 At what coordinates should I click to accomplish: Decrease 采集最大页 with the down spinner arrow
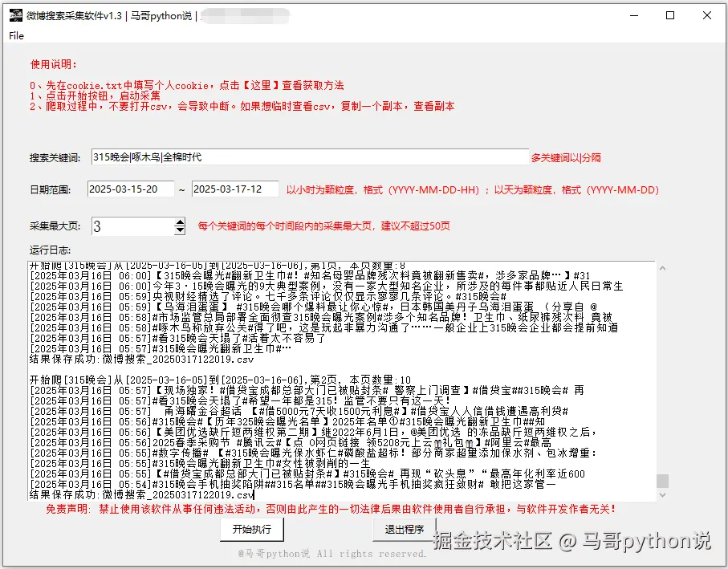coord(180,230)
